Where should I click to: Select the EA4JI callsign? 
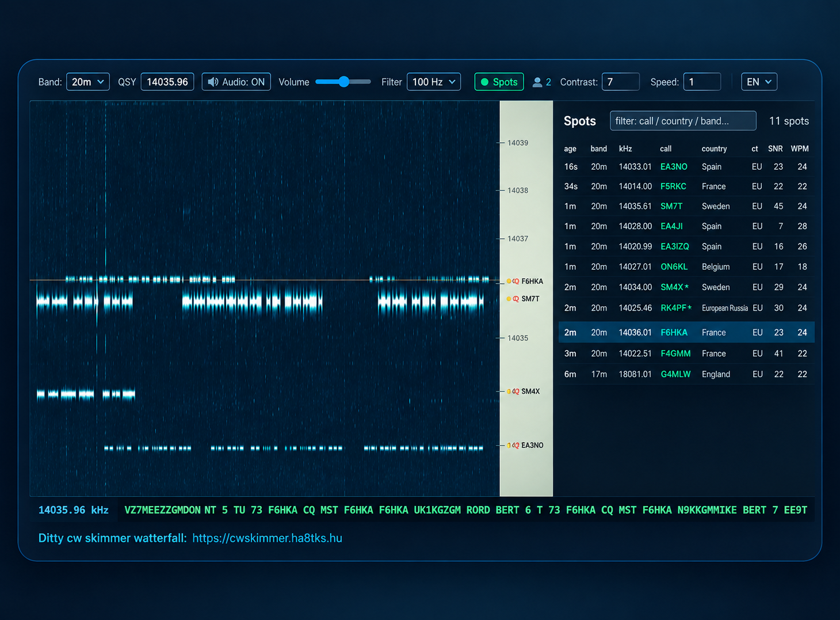(671, 226)
